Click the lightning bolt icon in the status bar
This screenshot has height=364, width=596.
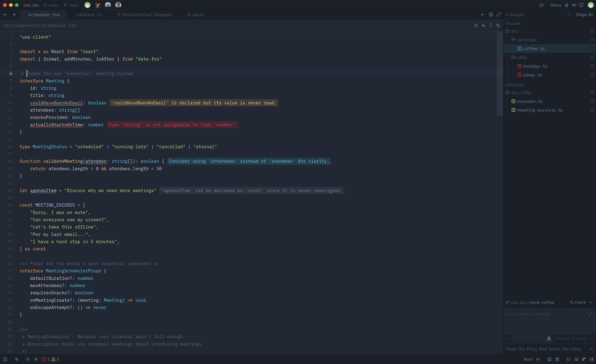(36, 359)
